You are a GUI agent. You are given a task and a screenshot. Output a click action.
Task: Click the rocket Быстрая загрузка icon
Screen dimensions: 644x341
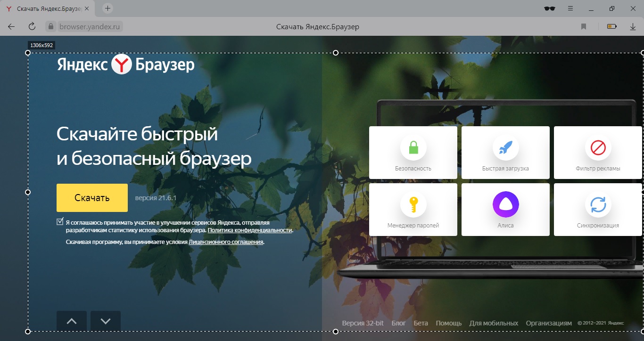coord(505,148)
